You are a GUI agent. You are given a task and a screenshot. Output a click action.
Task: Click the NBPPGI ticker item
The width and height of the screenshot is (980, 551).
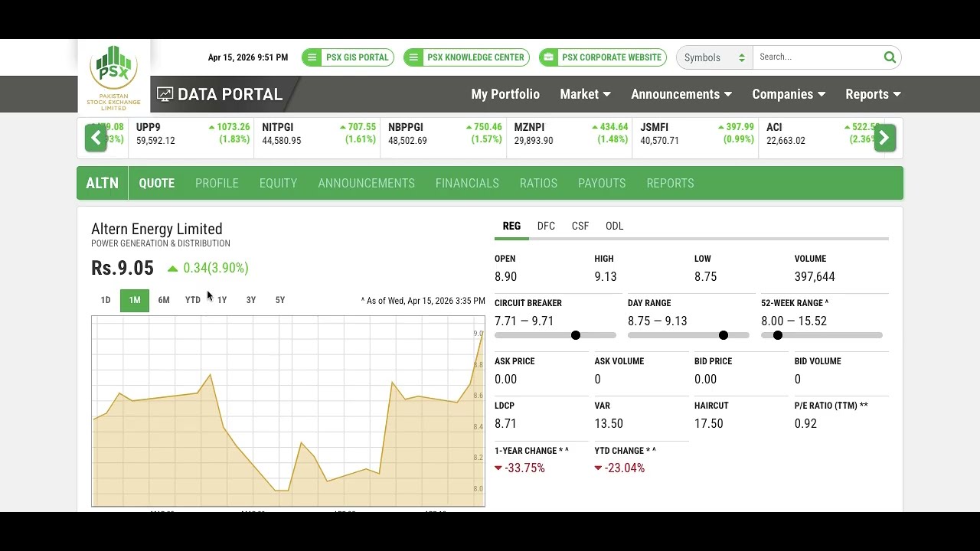443,138
